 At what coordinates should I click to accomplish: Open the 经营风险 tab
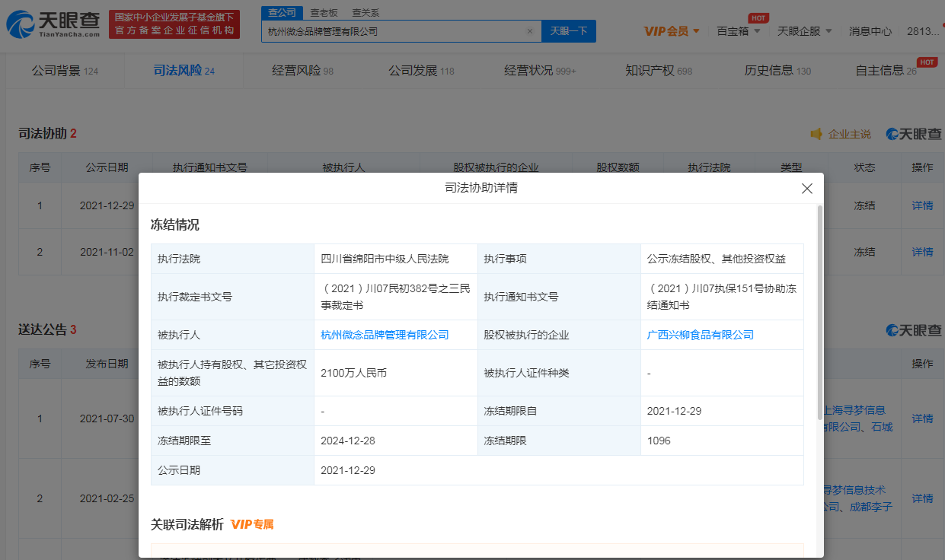[x=302, y=71]
